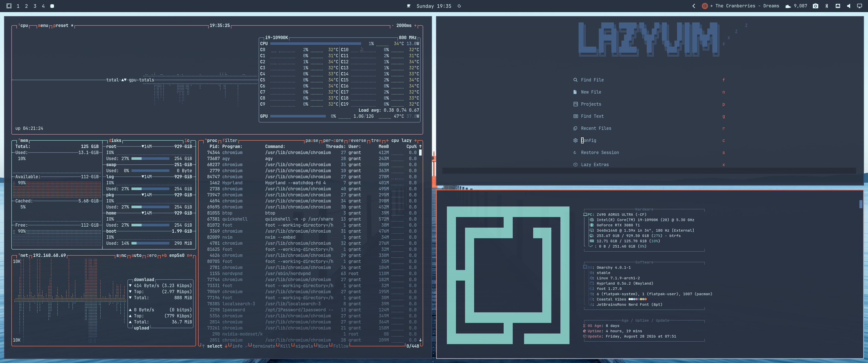
Task: Click the proc list scroll-down arrow at bottom
Action: point(420,340)
